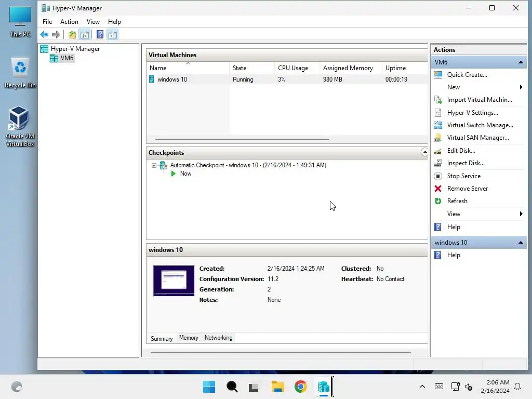Expand the New submenu arrow
The image size is (532, 399).
[x=521, y=87]
